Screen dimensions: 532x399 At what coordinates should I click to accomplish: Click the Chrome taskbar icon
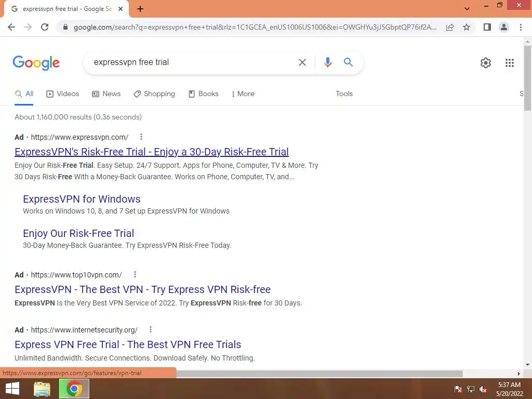[x=74, y=389]
